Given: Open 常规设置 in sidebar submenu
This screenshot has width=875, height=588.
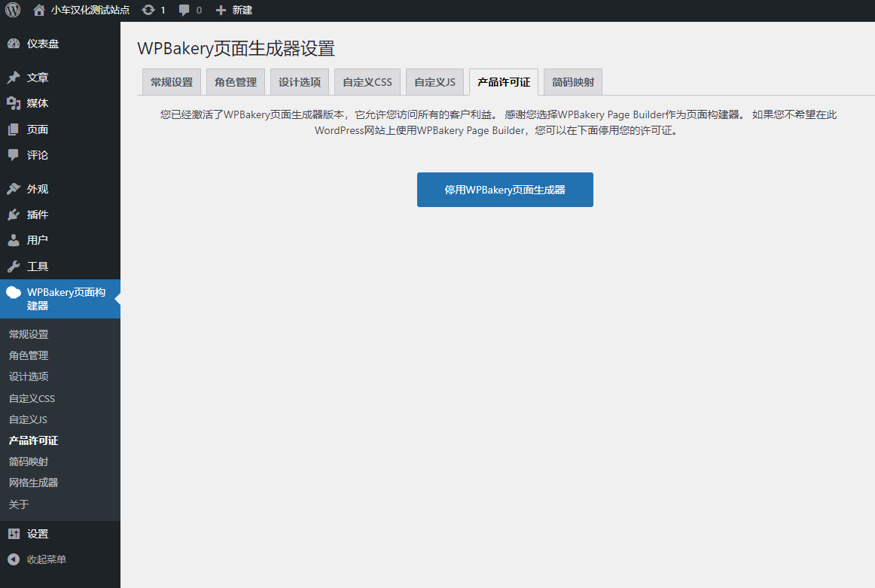Looking at the screenshot, I should click(x=29, y=334).
